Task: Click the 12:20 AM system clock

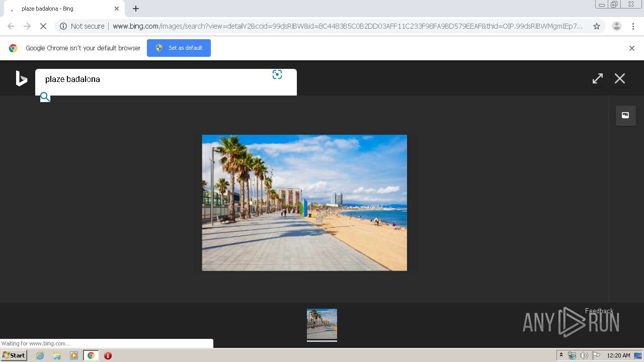Action: (618, 355)
